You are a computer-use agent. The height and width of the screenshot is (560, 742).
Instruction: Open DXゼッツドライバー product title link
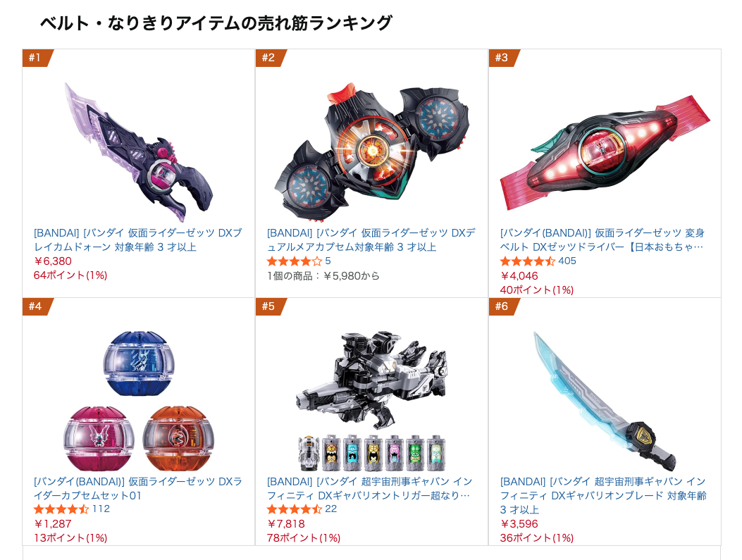point(602,239)
